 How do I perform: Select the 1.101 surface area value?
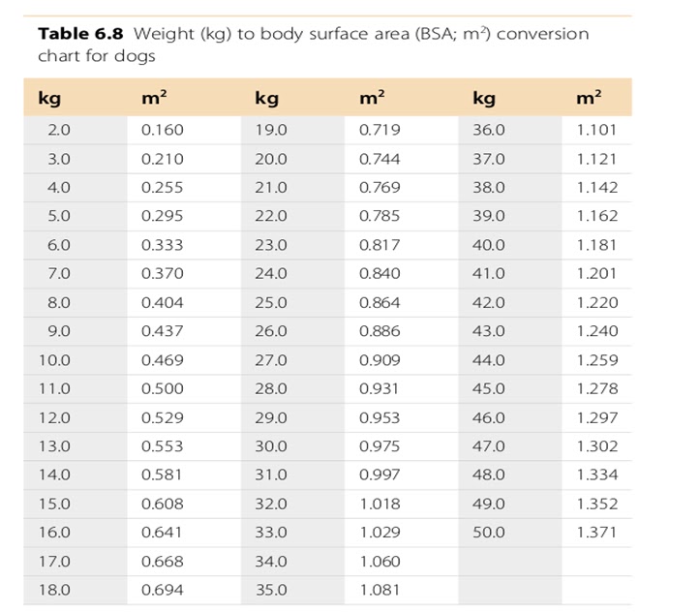pos(596,130)
